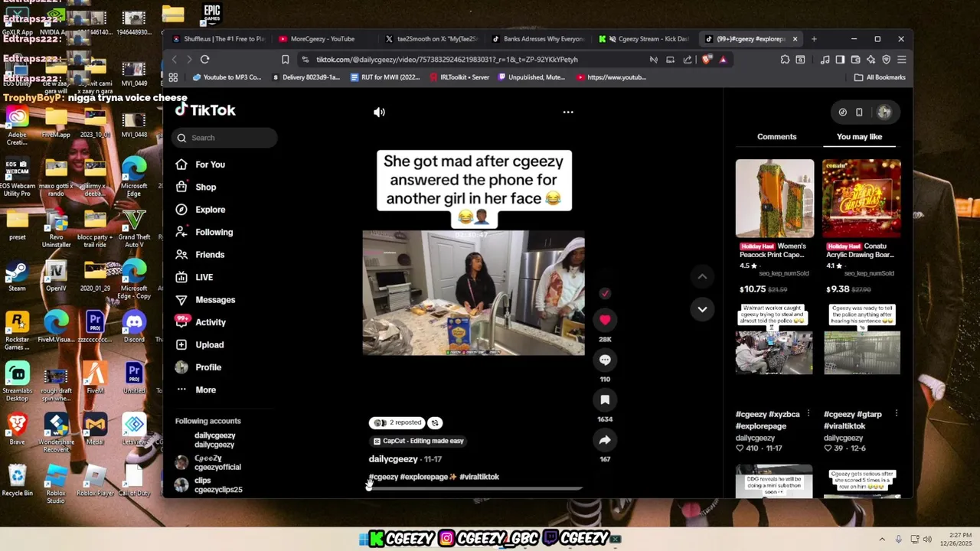Click the #viraltiktok hashtag in caption
This screenshot has width=980, height=551.
(x=479, y=477)
